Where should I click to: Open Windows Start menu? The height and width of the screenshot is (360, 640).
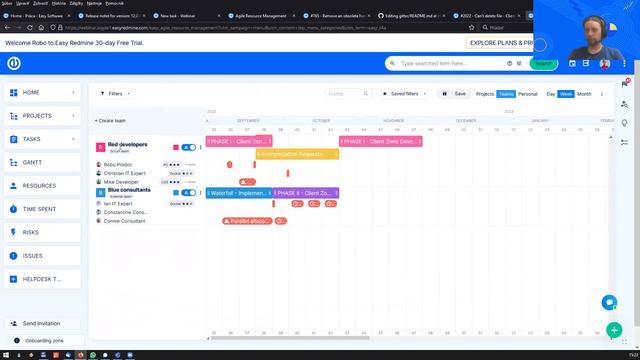[6, 355]
